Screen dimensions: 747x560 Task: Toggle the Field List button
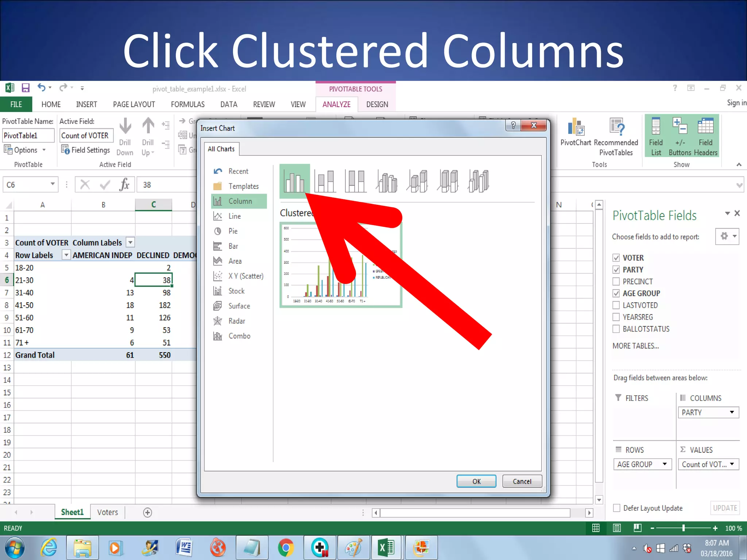pos(656,136)
